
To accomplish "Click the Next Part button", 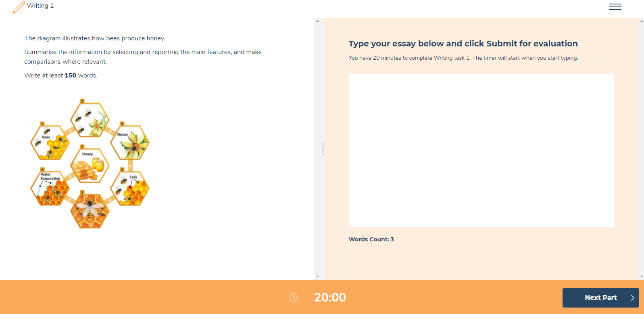I will point(600,298).
